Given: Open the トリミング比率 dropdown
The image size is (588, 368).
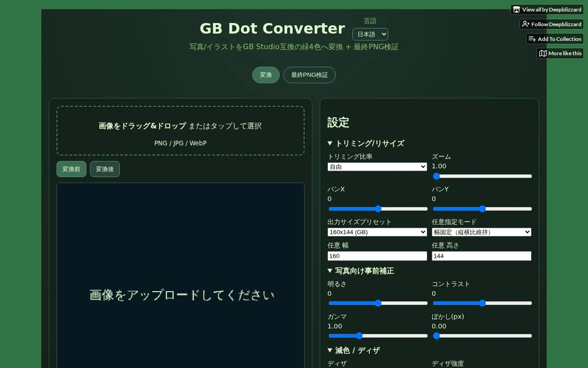Looking at the screenshot, I should pyautogui.click(x=377, y=167).
